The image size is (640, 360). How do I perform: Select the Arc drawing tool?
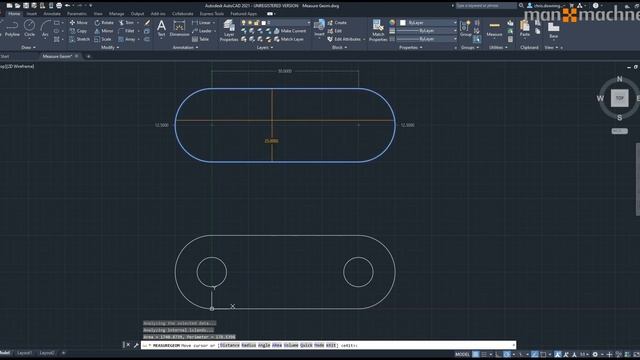click(x=45, y=29)
